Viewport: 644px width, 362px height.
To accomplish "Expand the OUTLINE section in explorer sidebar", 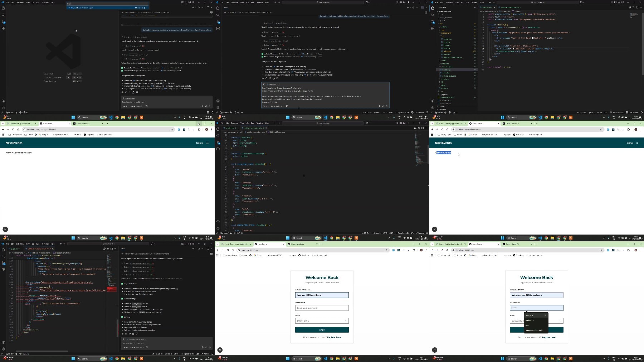I will point(442,106).
